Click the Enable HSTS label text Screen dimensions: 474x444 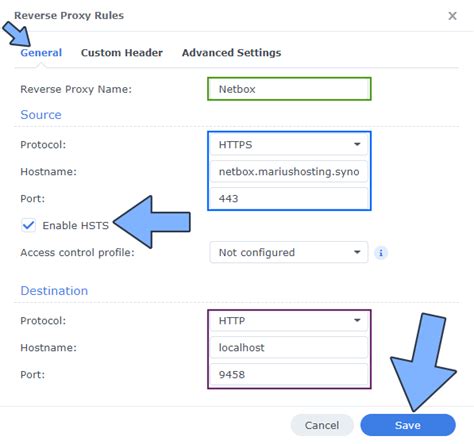[x=76, y=226]
